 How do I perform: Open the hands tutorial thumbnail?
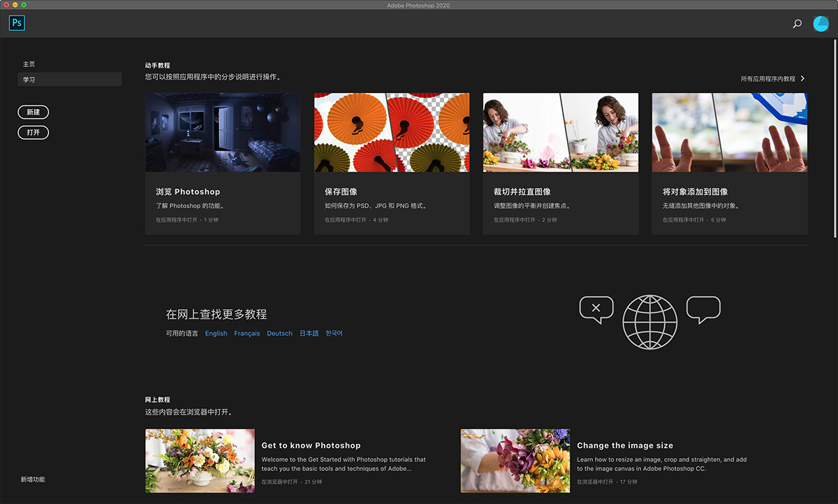pos(730,133)
